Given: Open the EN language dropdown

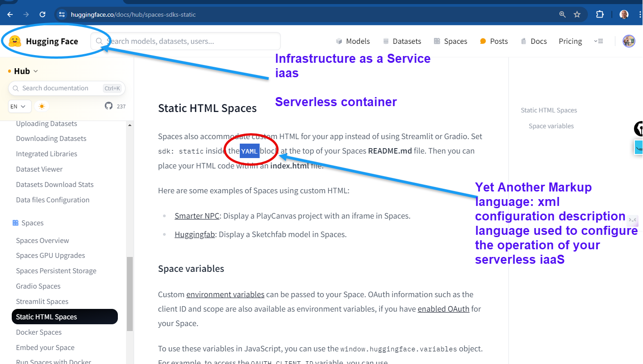Looking at the screenshot, I should [20, 106].
